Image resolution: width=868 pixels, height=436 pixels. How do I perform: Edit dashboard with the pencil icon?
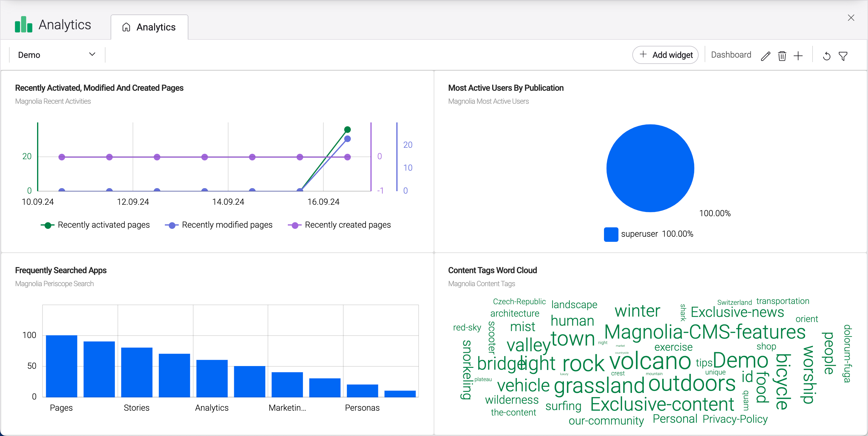click(x=766, y=56)
